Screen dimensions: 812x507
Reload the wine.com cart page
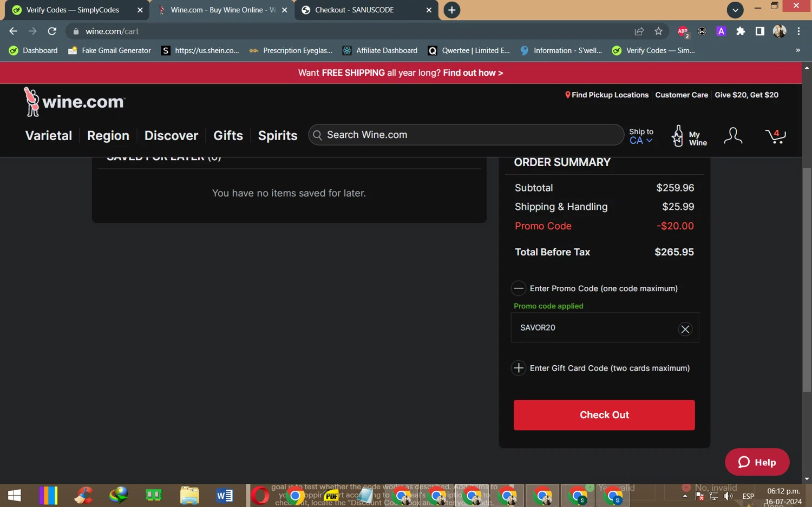[52, 31]
